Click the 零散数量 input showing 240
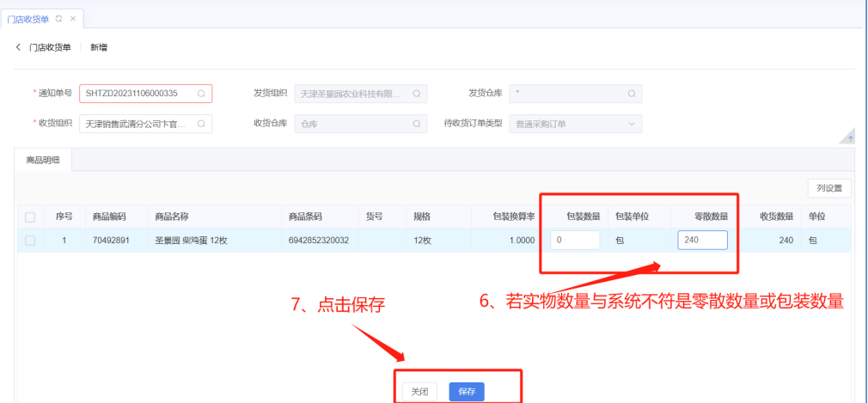Screen dimensions: 868x403 click(701, 241)
